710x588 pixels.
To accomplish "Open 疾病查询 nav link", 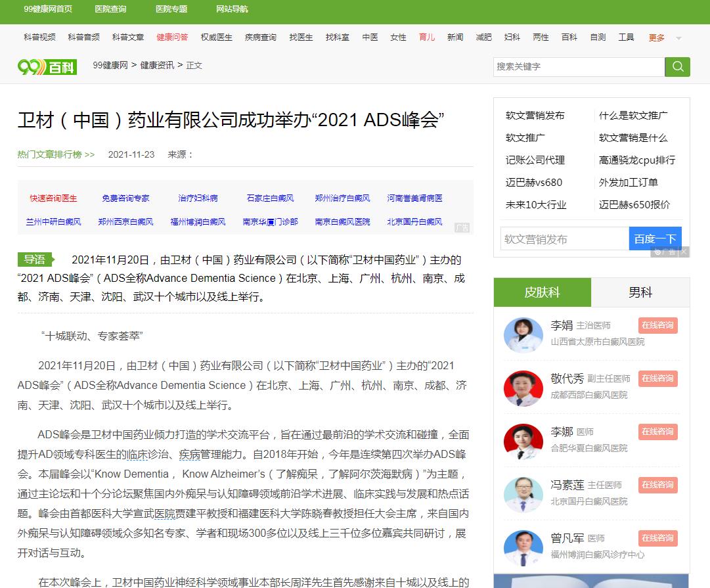I will click(260, 37).
